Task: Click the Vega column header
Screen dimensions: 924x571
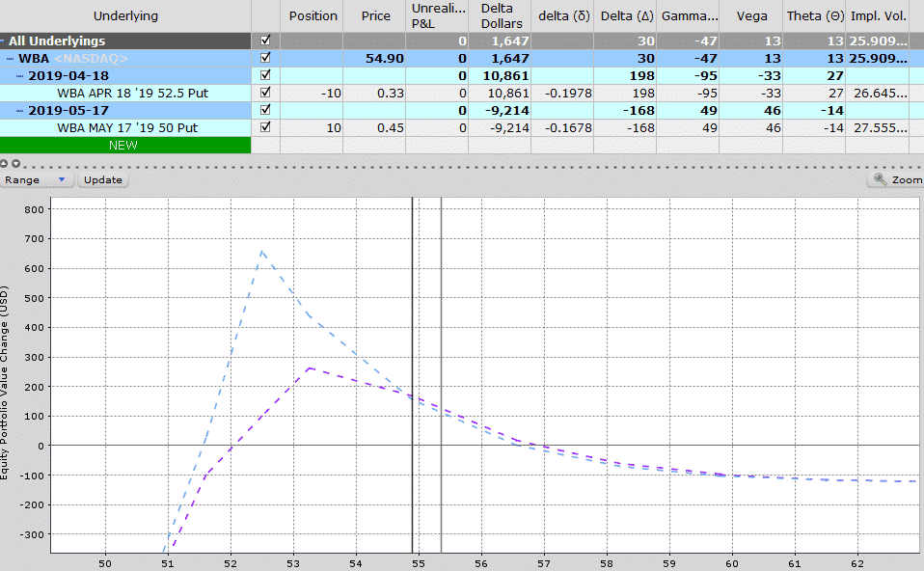Action: (751, 15)
